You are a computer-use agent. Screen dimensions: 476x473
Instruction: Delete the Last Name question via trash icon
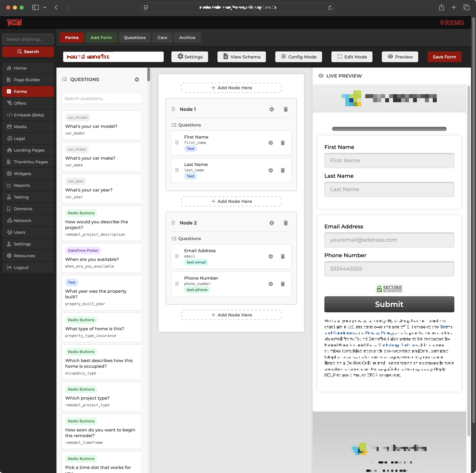tap(283, 170)
